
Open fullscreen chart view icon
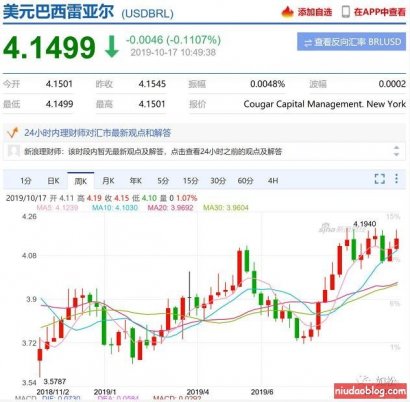[x=380, y=179]
